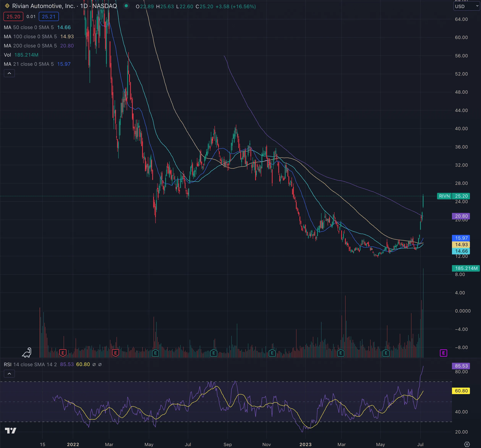
Task: Click the red earnings marker near Mar 2022
Action: pos(115,353)
